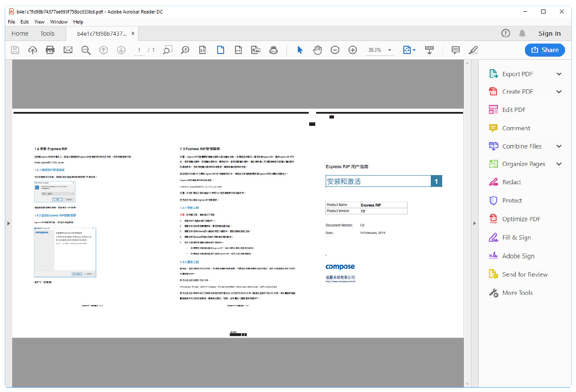Choose fit to width icon
This screenshot has width=576, height=392.
pos(238,50)
